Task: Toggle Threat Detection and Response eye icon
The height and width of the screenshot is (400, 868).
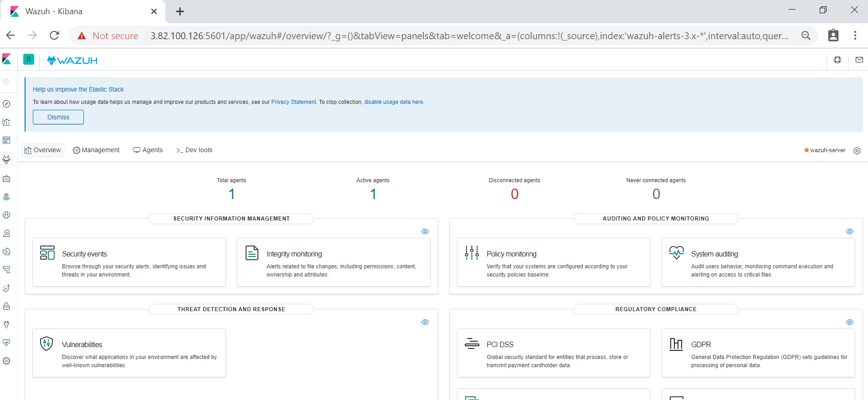Action: point(425,322)
